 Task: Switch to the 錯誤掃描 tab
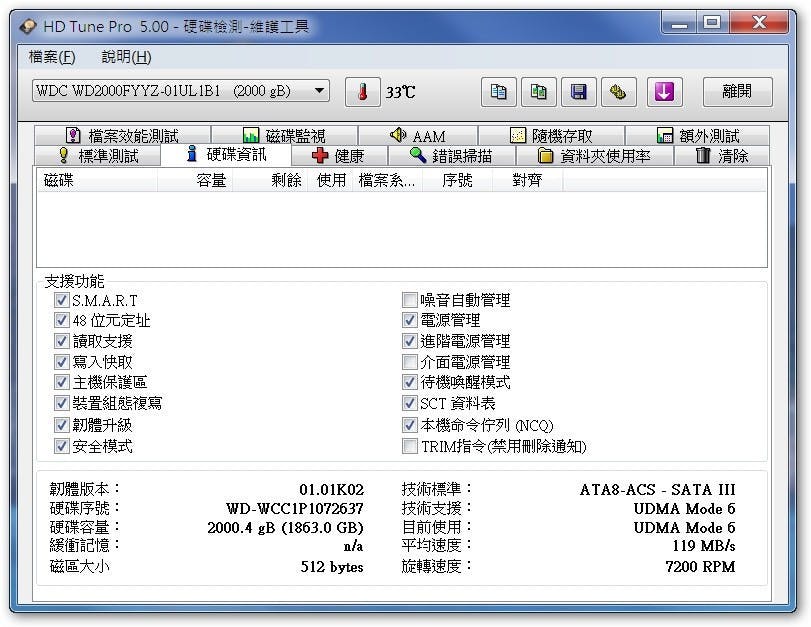click(x=452, y=156)
